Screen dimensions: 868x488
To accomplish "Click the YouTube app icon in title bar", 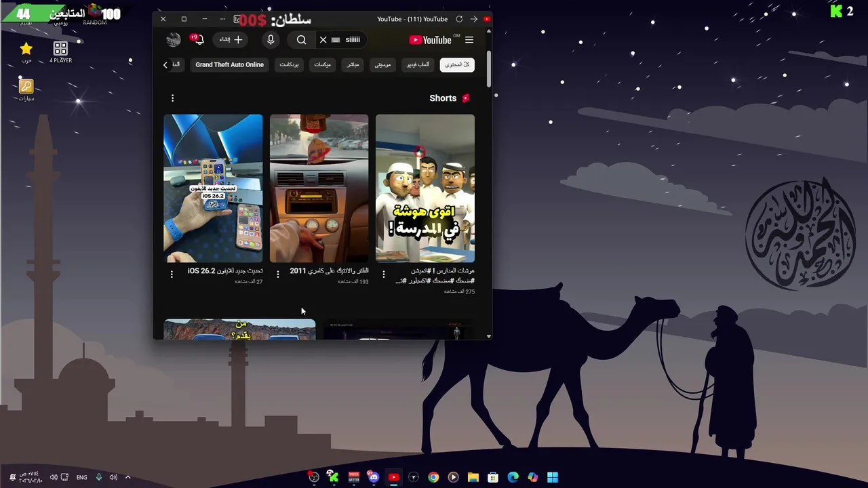I will pos(486,19).
